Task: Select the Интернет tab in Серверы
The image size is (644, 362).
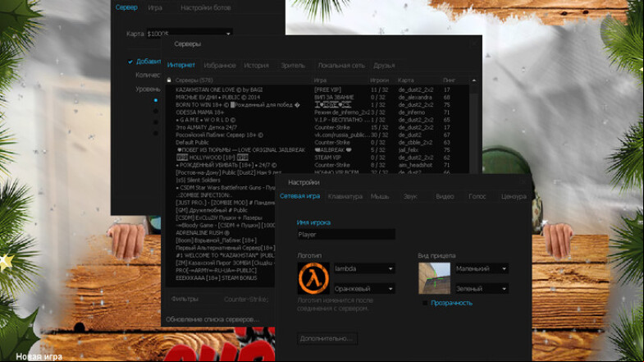Action: tap(181, 66)
